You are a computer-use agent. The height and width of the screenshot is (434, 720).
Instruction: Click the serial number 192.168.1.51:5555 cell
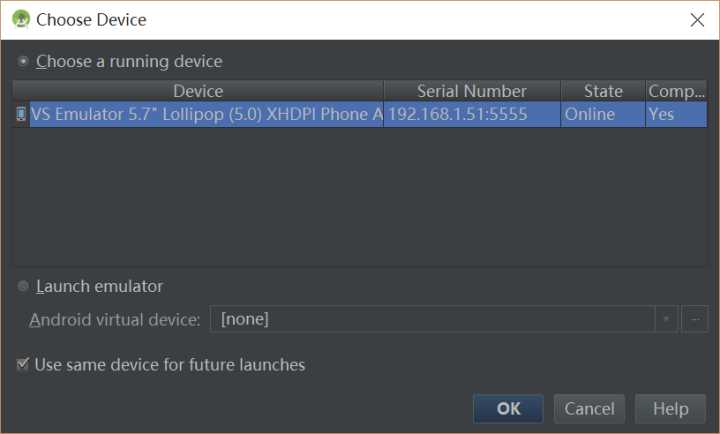(x=457, y=114)
